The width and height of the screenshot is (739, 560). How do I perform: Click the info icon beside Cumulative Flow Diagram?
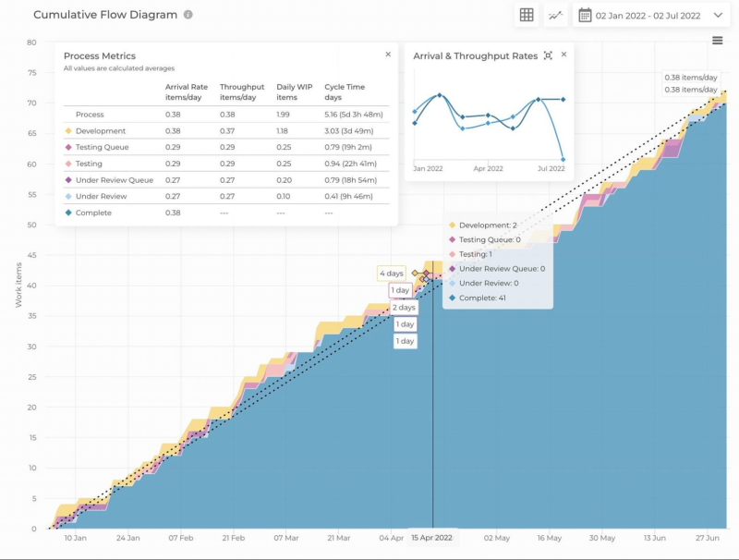[190, 15]
